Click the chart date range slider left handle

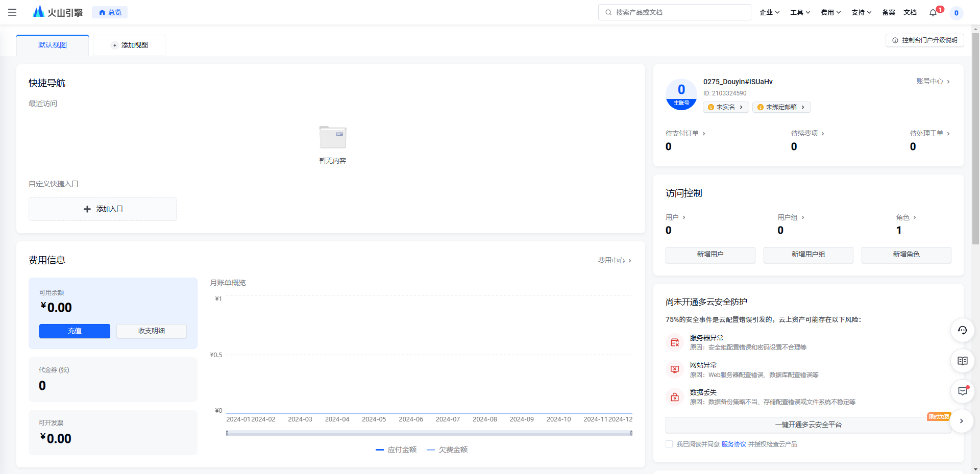(227, 433)
